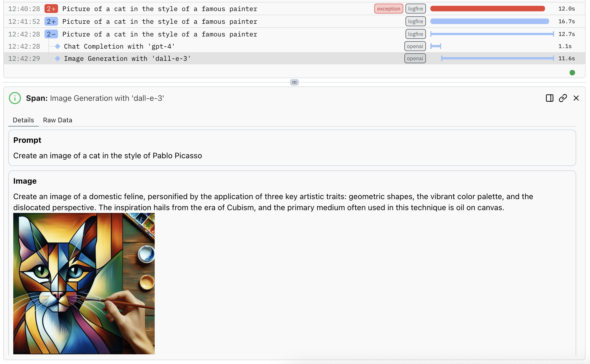
Task: Click the openai tag on Chat Completion row
Action: [x=415, y=46]
